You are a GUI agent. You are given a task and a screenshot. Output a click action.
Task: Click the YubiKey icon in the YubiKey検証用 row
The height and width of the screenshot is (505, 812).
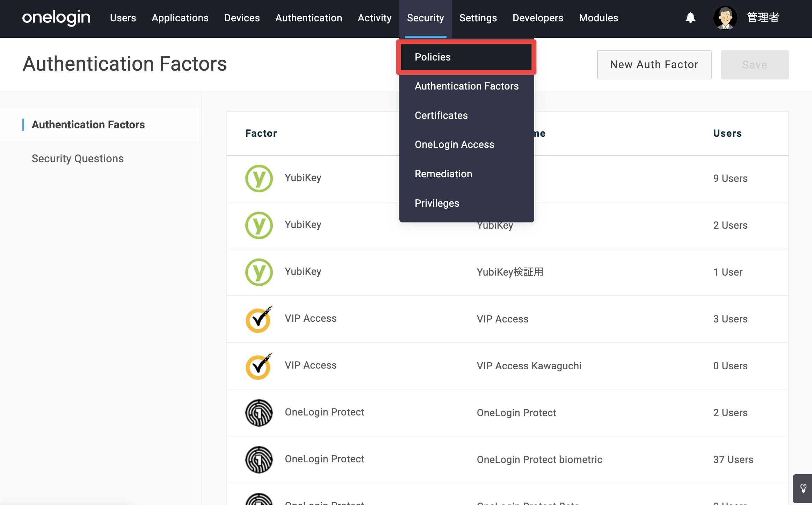(259, 272)
